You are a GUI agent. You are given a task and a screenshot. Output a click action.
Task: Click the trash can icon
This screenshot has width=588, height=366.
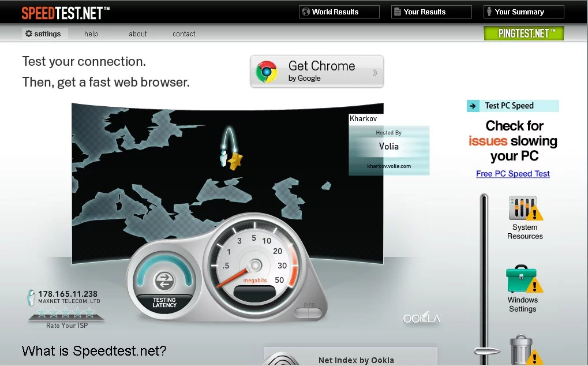click(525, 349)
